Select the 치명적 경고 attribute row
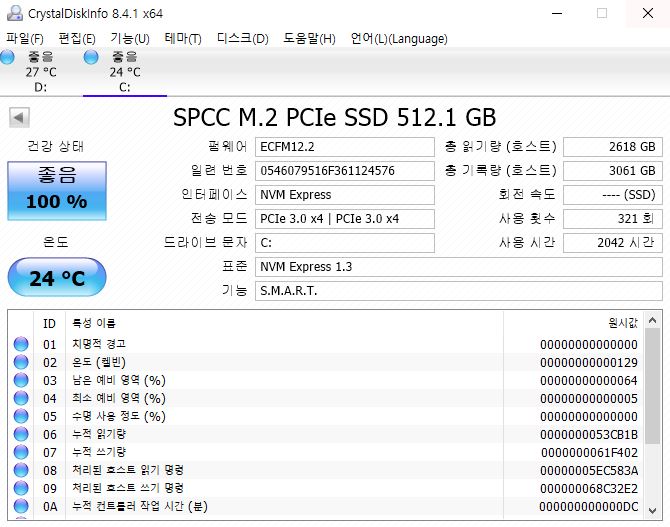This screenshot has width=670, height=527. tap(326, 344)
